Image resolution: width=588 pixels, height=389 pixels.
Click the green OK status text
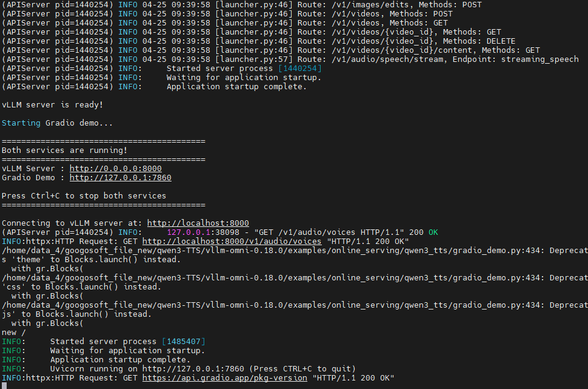coord(433,232)
